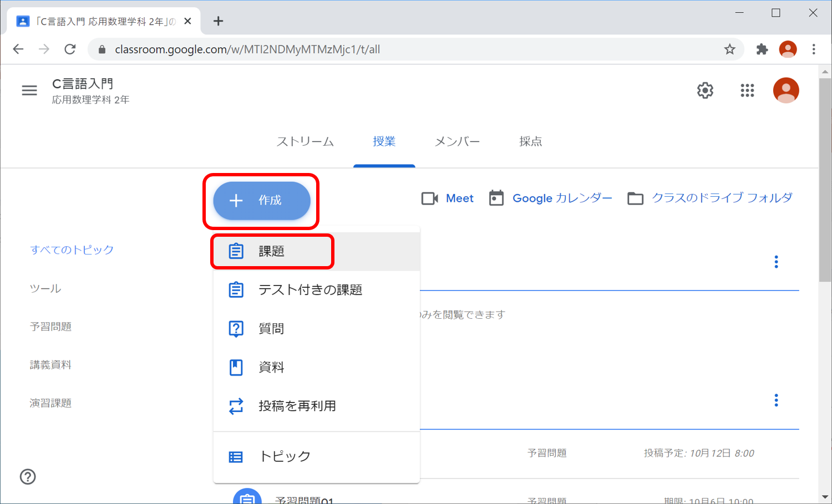This screenshot has width=832, height=504.
Task: Select すべてのトピック in the sidebar
Action: click(x=72, y=250)
